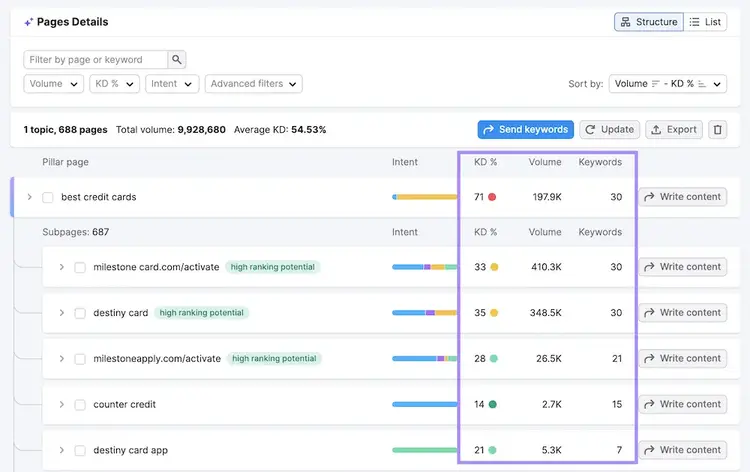750x472 pixels.
Task: Click the Send keywords button
Action: (526, 130)
